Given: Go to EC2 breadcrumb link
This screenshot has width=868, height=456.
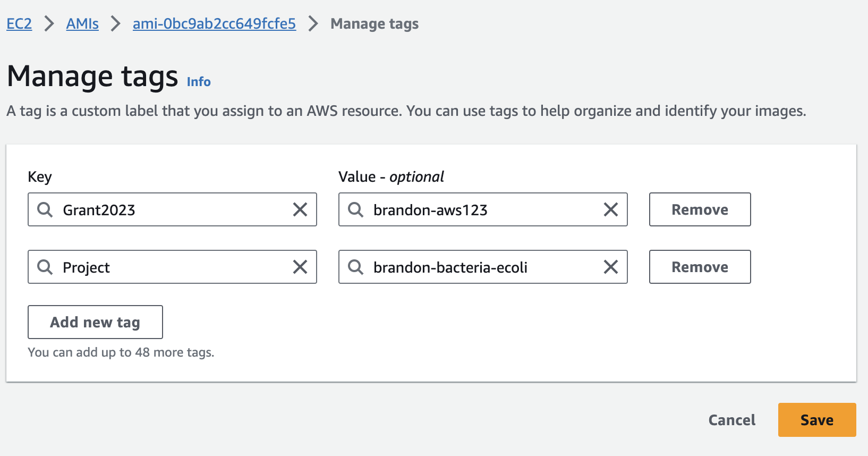Looking at the screenshot, I should coord(19,24).
